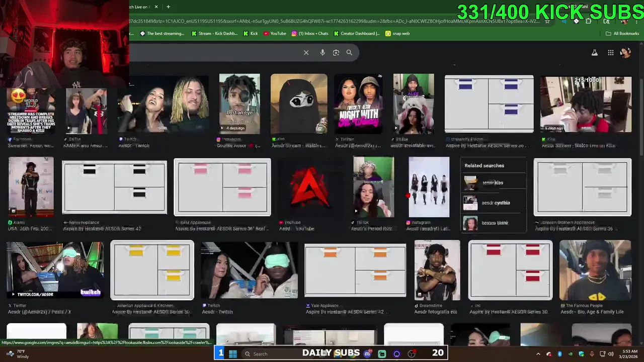Open the red-handled AESDR Series 30 image
The width and height of the screenshot is (644, 362).
[510, 270]
